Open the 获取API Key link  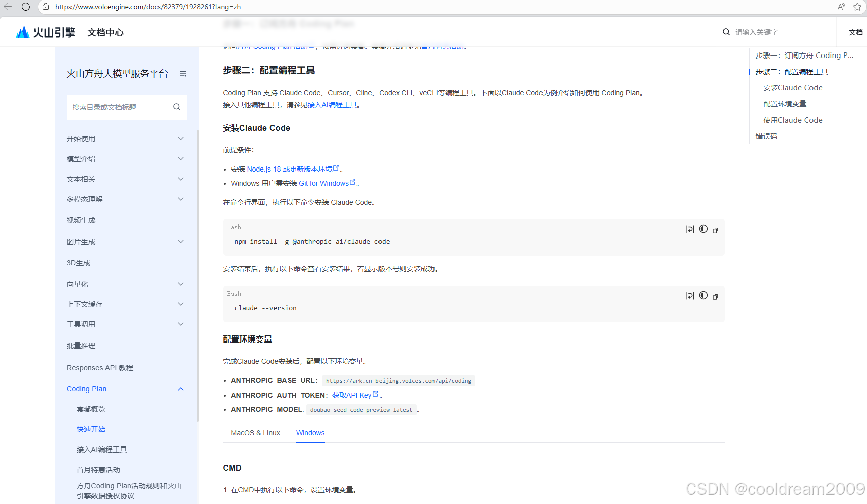(353, 395)
